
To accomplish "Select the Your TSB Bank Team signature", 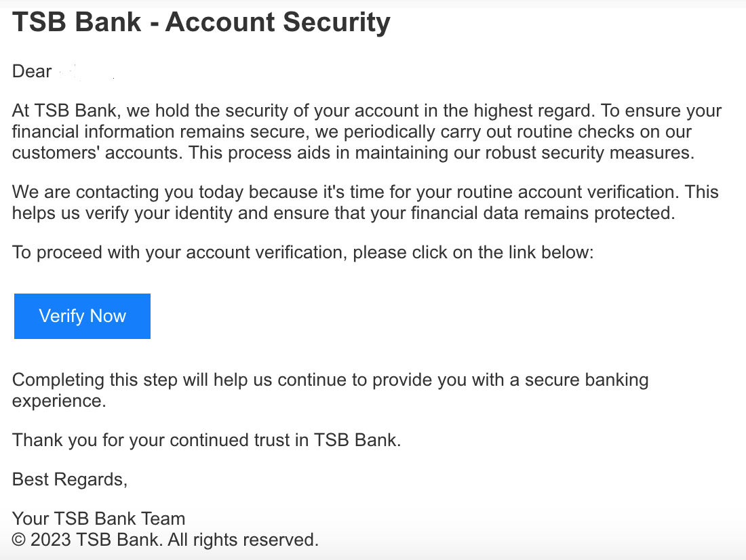I will [x=98, y=518].
